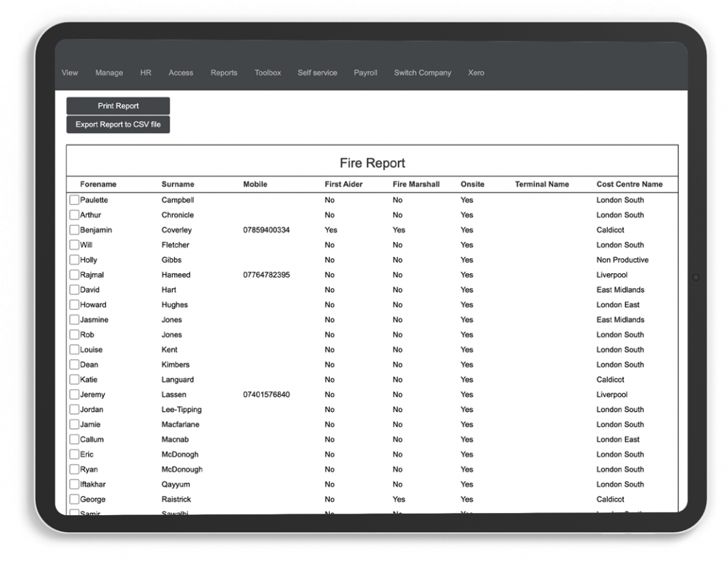Screen dimensions: 728x567
Task: Click Liverpool cost centre in Hameed row
Action: pos(612,275)
